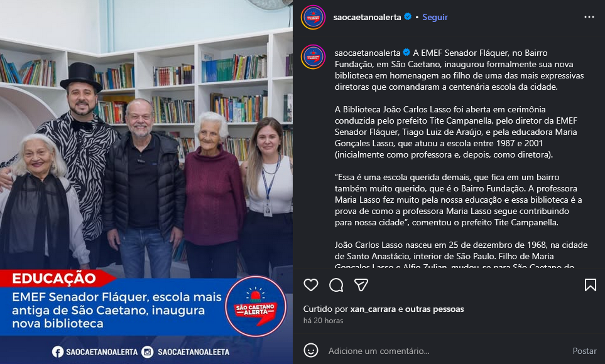Screen dimensions: 605x364
Task: View likes via 'outras pessoas' link
Action: click(435, 309)
